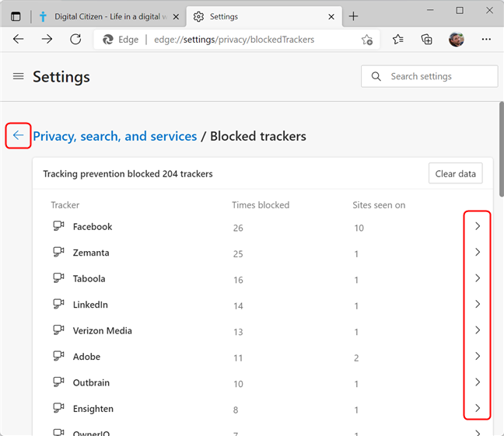Screen dimensions: 504x436
Task: Expand the Adobe tracker row chevron
Action: coord(478,356)
